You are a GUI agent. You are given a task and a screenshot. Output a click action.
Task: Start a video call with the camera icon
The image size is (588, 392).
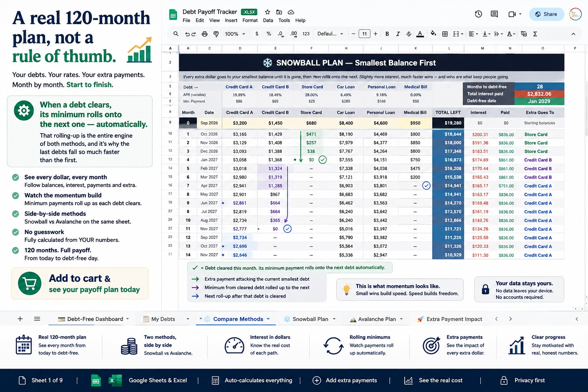512,14
